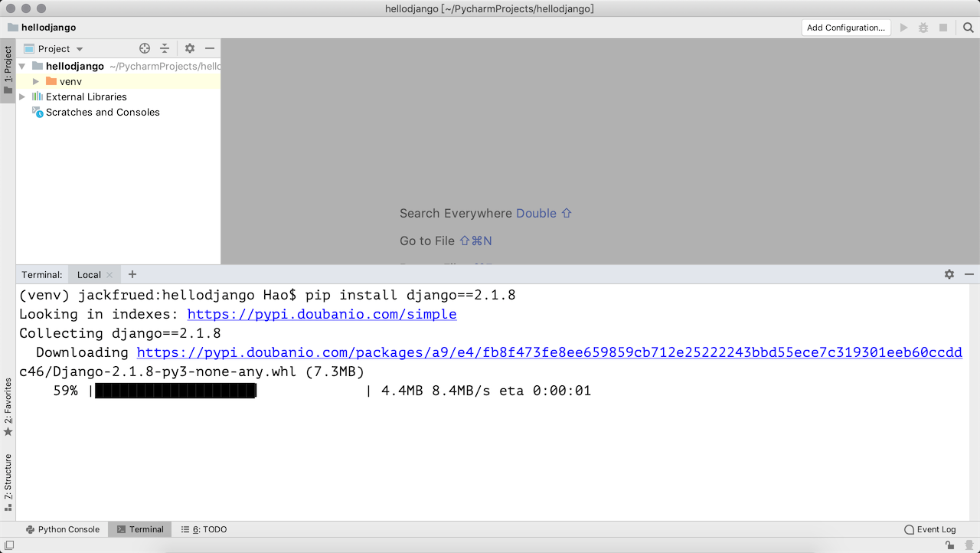This screenshot has width=980, height=553.
Task: Click the locate-in-project target icon
Action: (145, 48)
